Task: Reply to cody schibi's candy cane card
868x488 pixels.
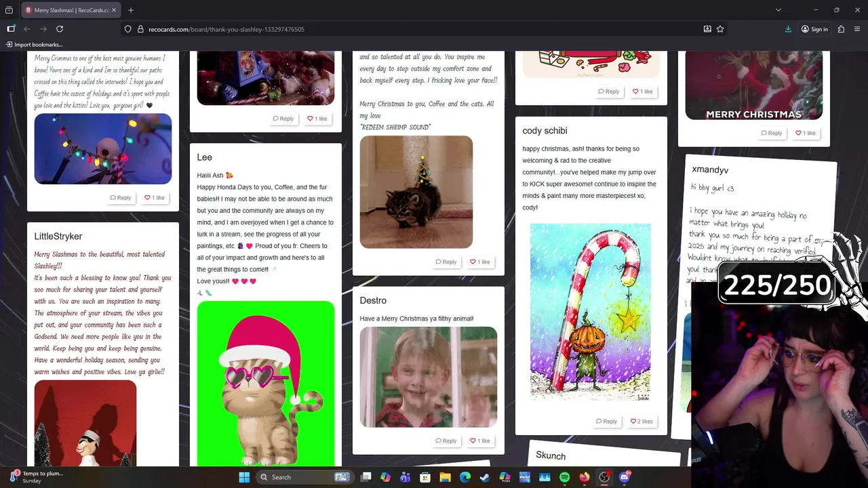Action: [x=607, y=422]
